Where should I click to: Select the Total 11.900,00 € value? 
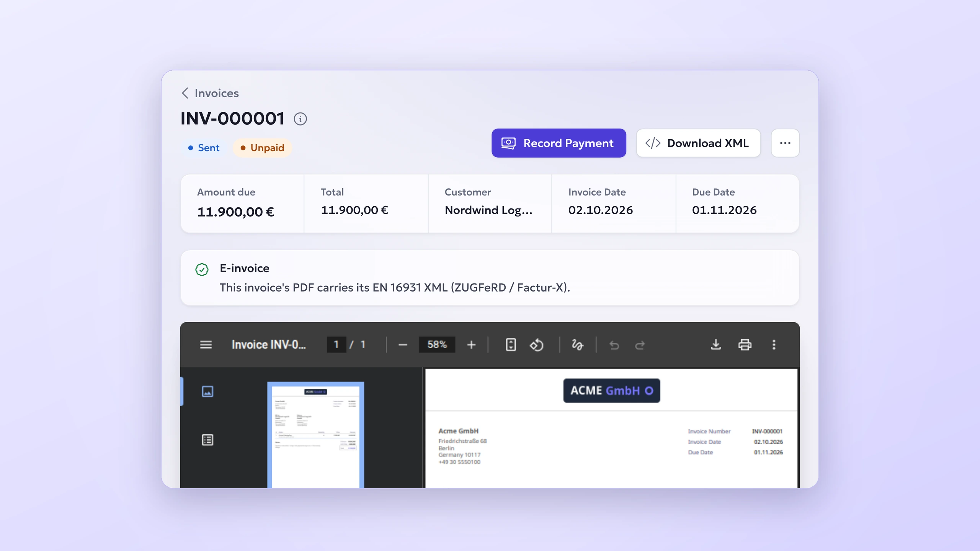point(354,210)
